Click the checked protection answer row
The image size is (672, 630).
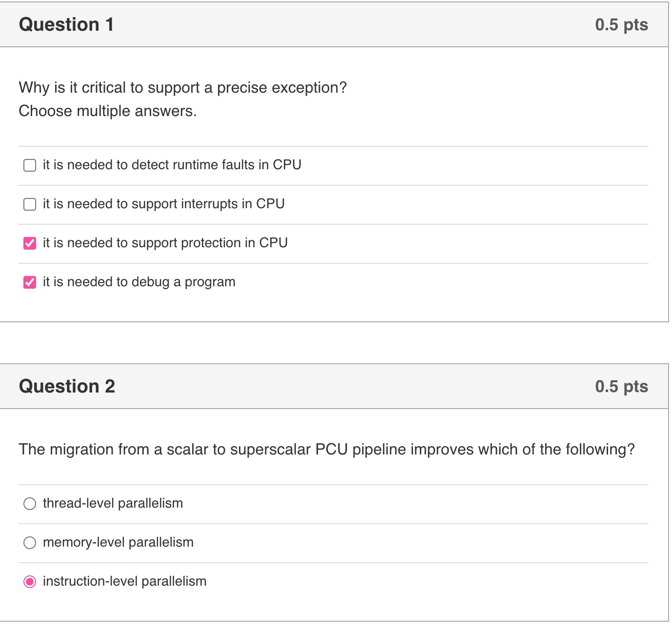(x=165, y=242)
